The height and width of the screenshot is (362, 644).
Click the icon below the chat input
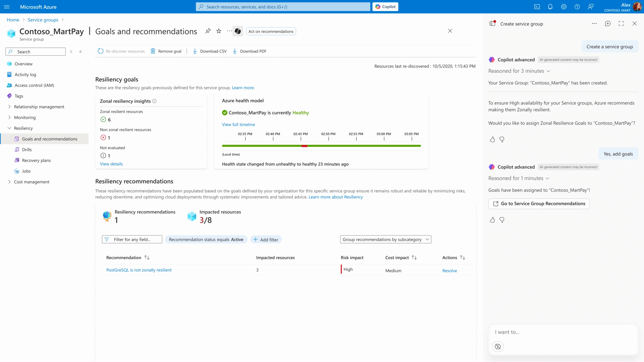point(498,347)
